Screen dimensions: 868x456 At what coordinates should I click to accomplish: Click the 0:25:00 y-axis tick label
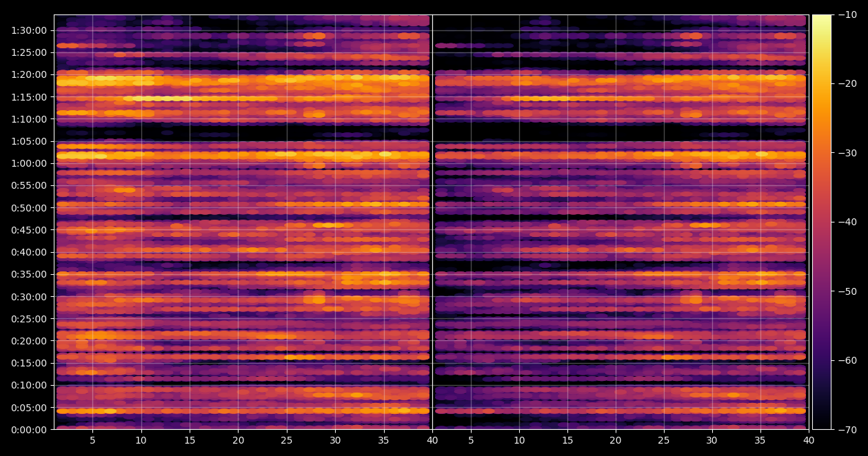coord(29,319)
